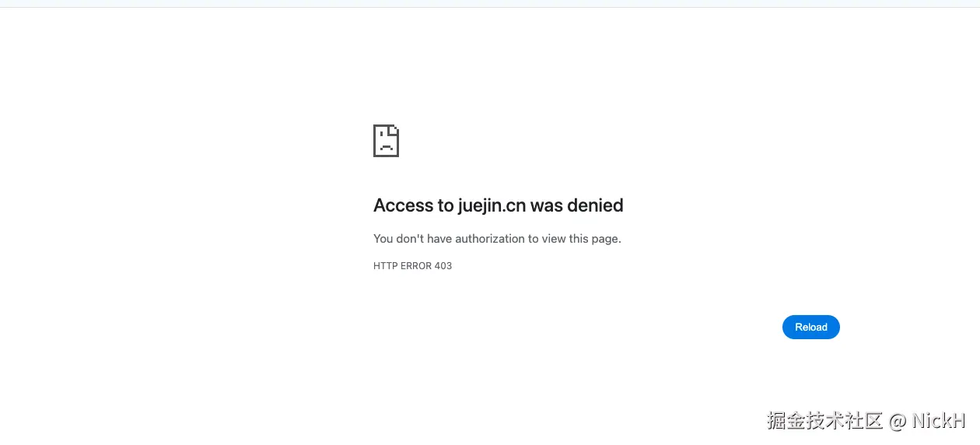The width and height of the screenshot is (980, 445).
Task: Click the word "Access" starting the heading
Action: pos(403,205)
